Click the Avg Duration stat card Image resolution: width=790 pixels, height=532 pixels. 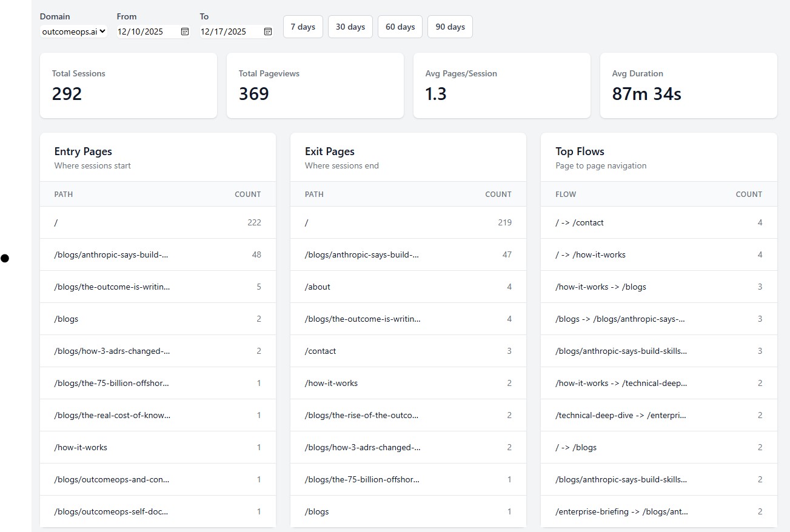point(688,85)
